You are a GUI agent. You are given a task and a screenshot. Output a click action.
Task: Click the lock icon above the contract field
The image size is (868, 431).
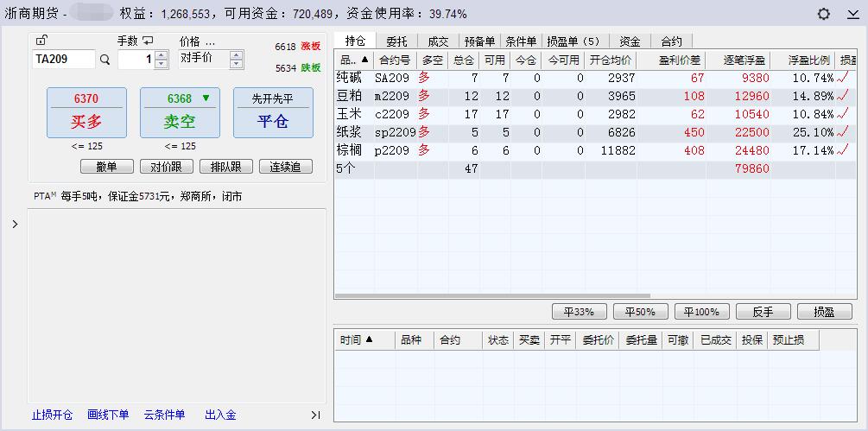(41, 41)
